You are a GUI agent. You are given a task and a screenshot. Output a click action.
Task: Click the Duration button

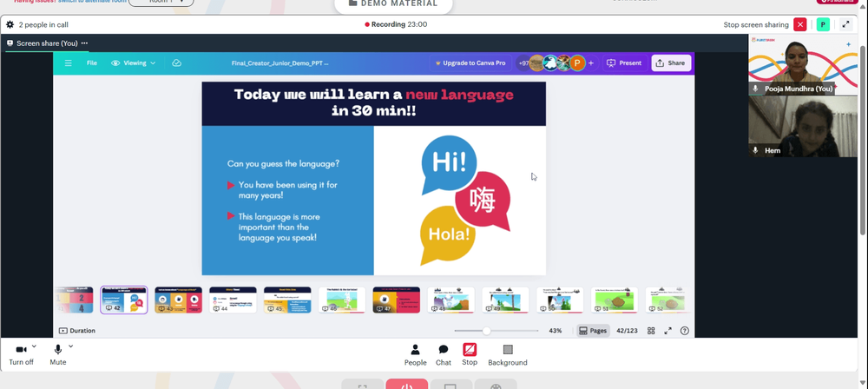(x=77, y=331)
